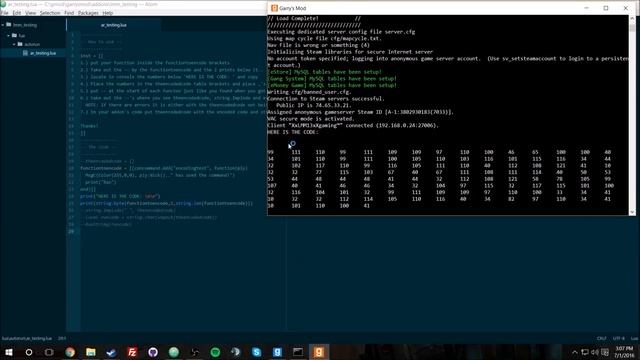Open Atom's File menu
The image size is (640, 360).
point(4,13)
